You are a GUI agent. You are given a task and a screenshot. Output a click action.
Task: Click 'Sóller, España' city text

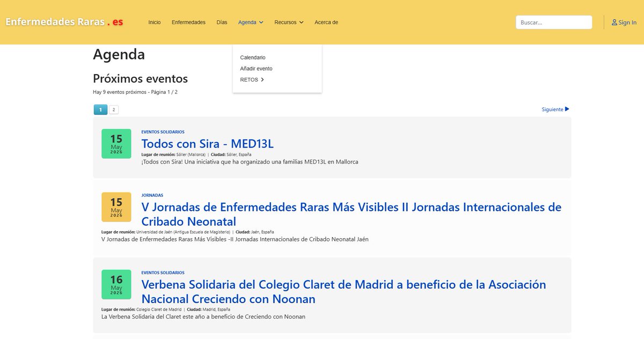point(239,154)
